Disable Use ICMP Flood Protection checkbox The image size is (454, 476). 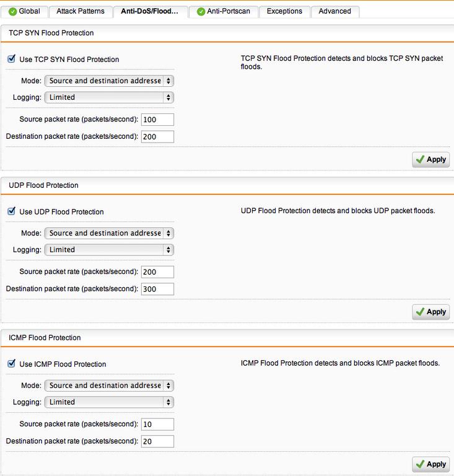pos(12,364)
